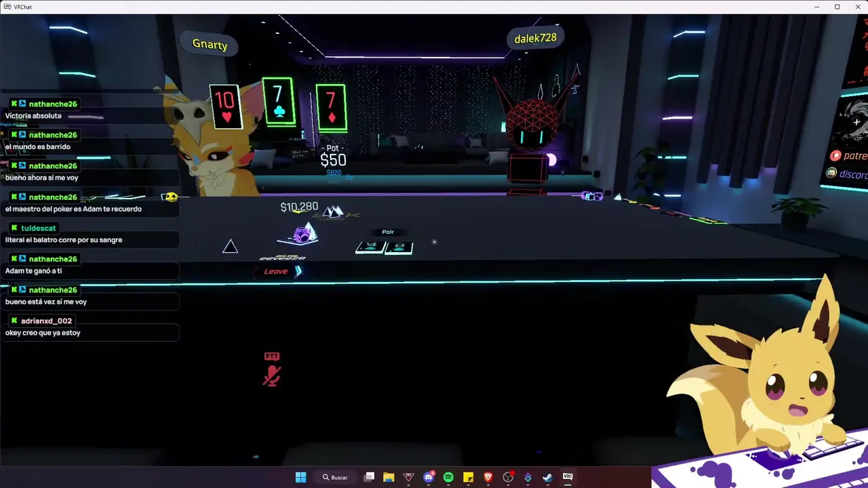
Task: Click the left card of the player's hand
Action: 370,247
